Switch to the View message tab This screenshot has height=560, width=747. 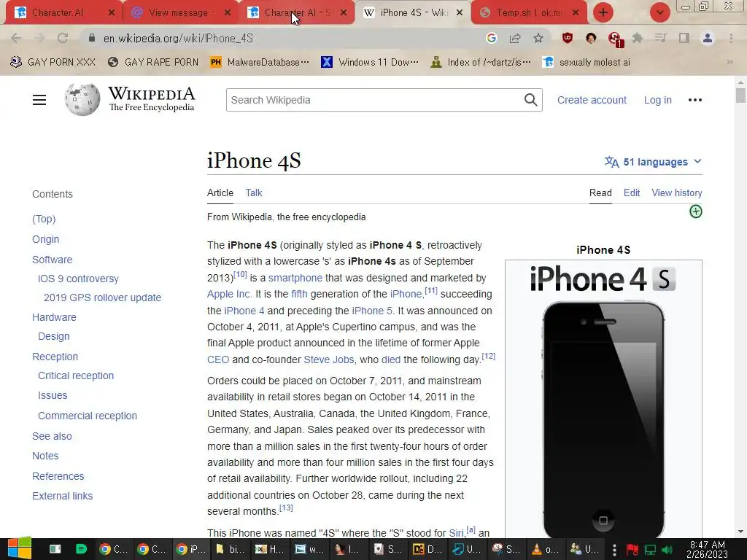coord(180,12)
